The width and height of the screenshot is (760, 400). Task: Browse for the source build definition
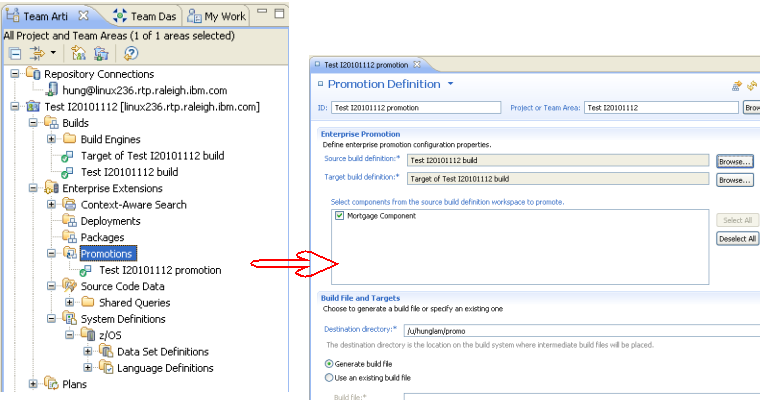[x=735, y=161]
